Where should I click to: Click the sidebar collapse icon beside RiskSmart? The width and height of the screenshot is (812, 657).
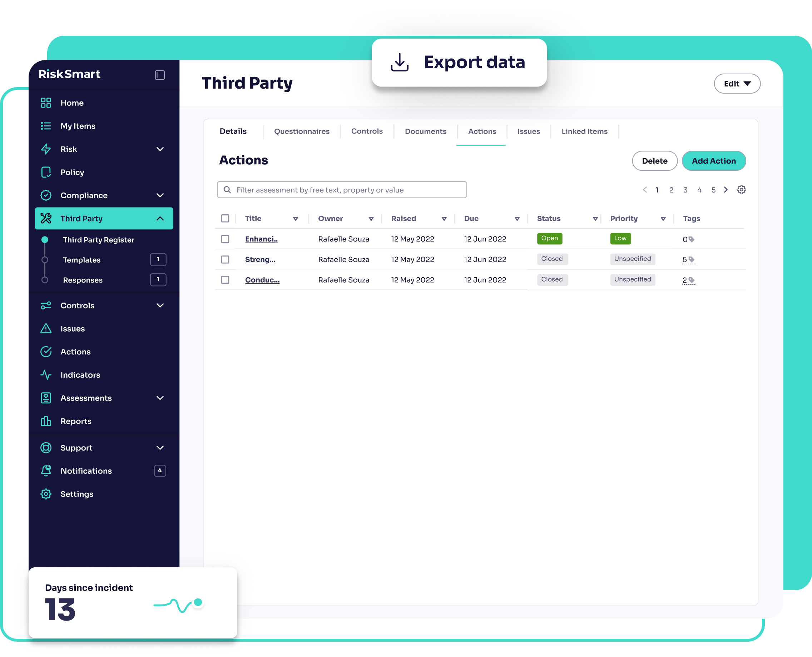tap(160, 75)
